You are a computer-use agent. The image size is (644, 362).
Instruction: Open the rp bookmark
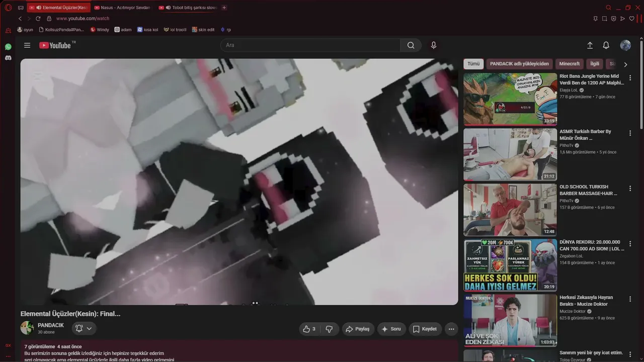pos(225,30)
